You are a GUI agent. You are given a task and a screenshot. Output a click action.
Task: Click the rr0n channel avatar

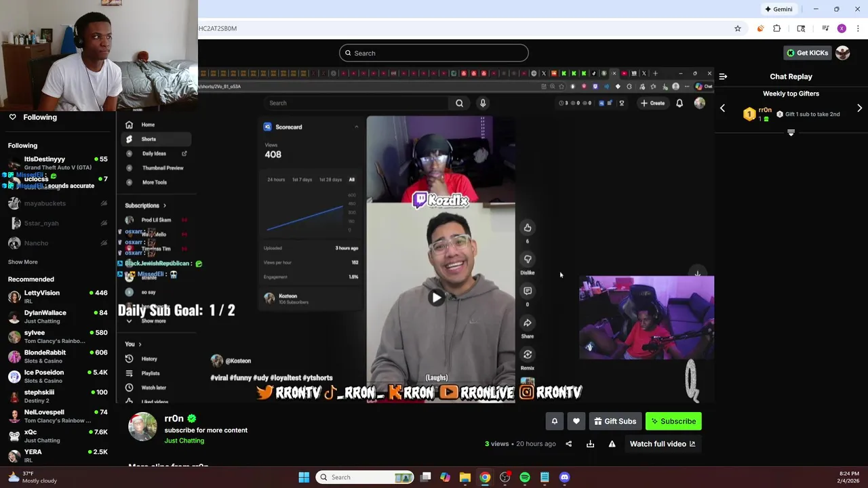(x=142, y=426)
